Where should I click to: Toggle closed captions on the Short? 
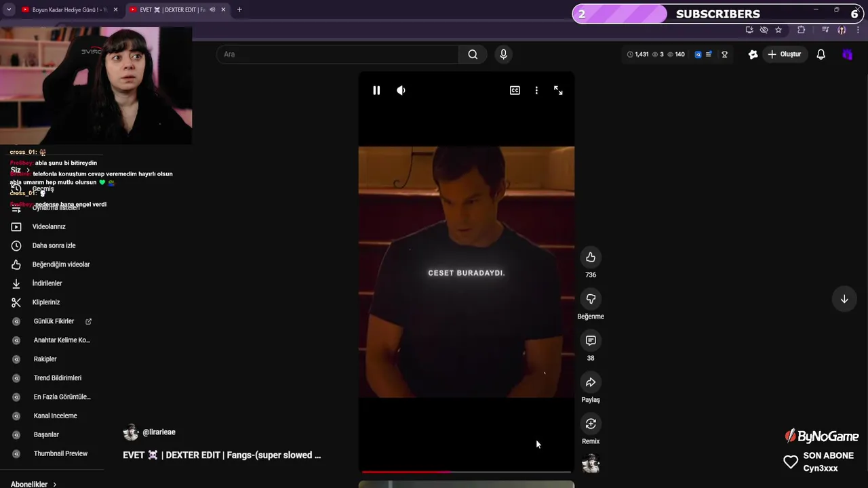tap(515, 90)
